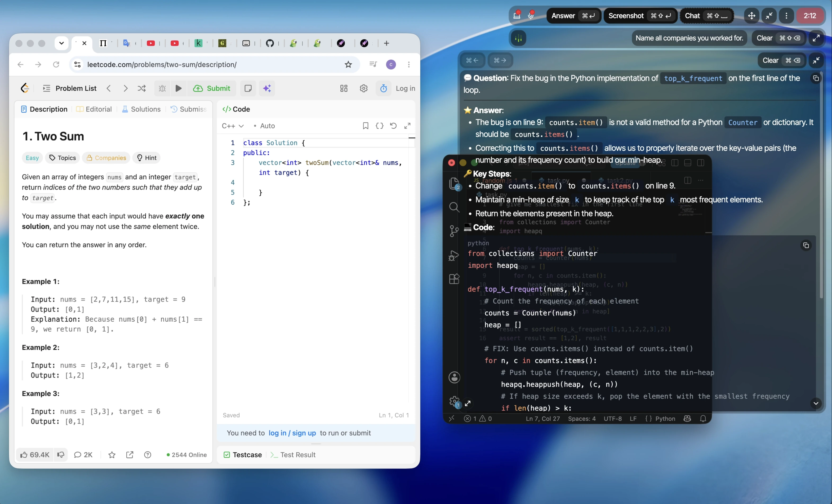The image size is (832, 504).
Task: Toggle VS Code primary sidebar layout button
Action: coord(675,163)
